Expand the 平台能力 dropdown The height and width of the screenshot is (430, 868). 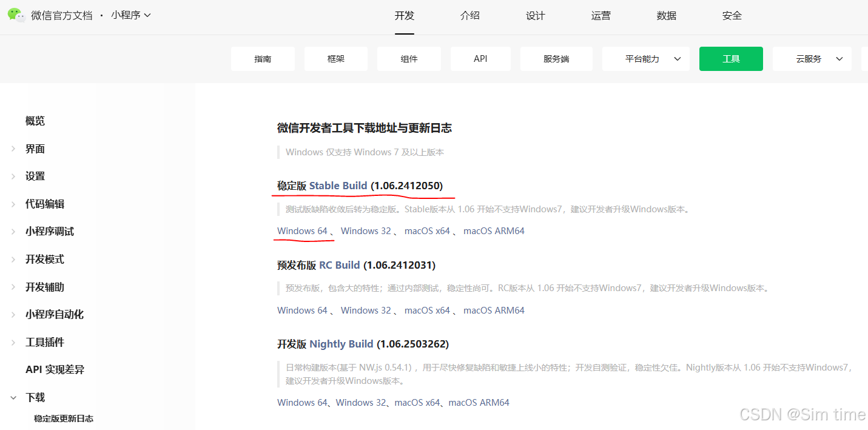tap(646, 59)
